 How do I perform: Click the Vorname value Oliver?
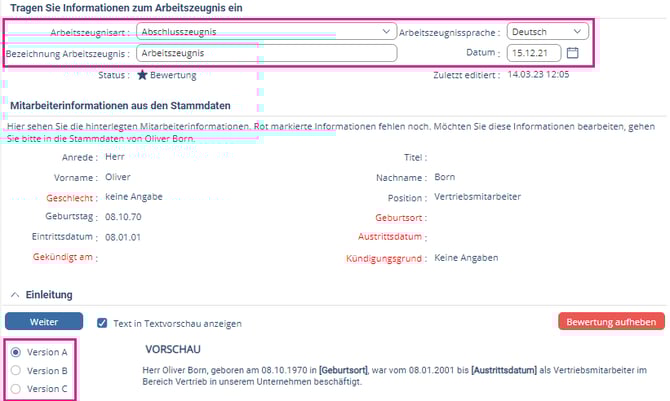coord(118,177)
